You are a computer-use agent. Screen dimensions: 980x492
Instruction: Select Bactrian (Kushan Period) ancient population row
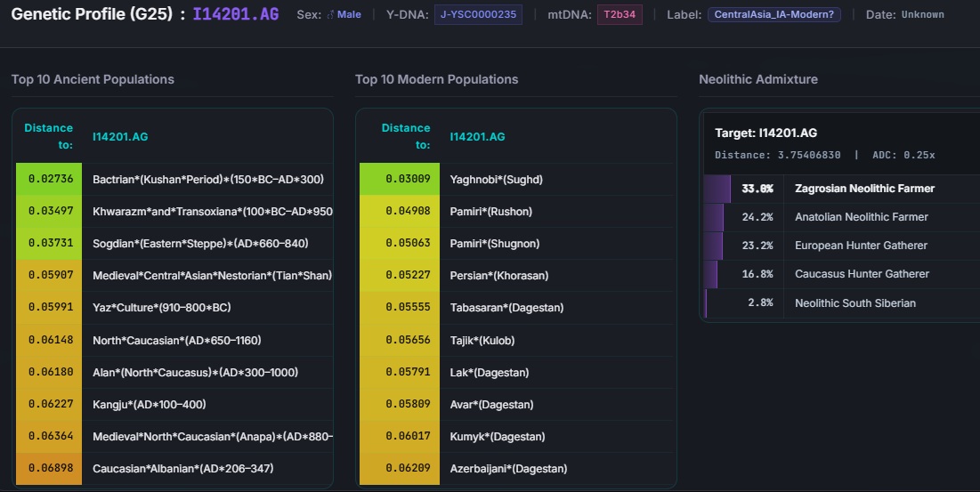pos(174,179)
